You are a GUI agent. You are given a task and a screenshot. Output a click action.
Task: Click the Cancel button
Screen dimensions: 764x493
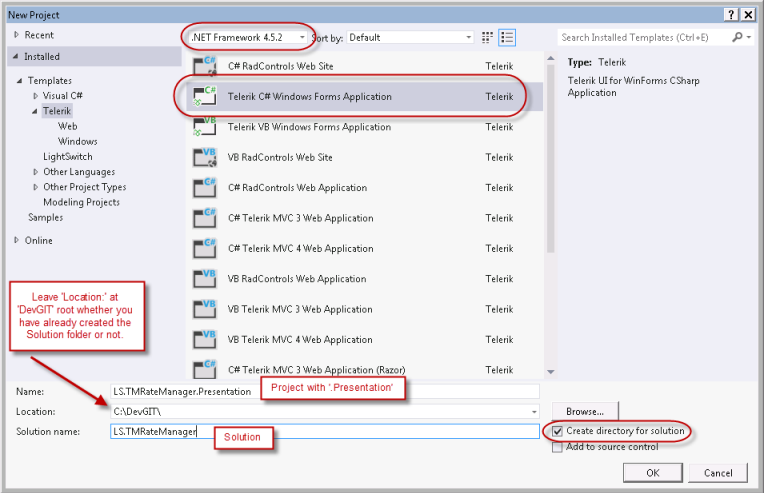(x=718, y=473)
